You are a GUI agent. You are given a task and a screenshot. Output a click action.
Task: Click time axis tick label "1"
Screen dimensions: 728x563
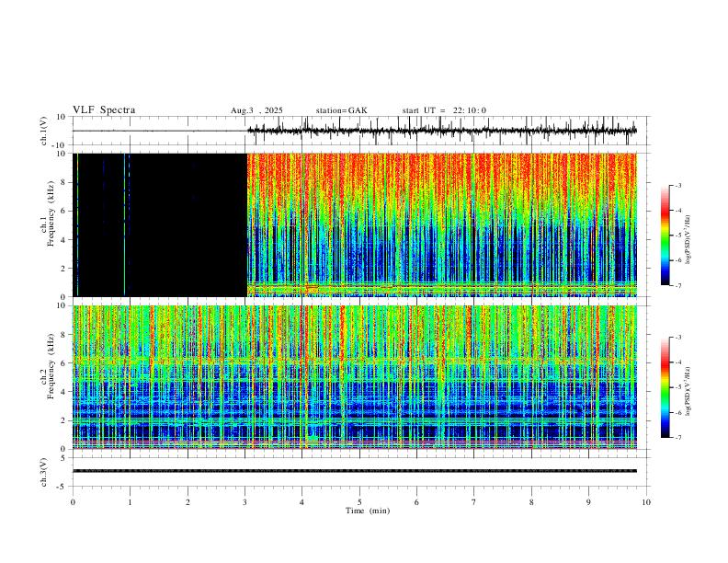(x=130, y=502)
